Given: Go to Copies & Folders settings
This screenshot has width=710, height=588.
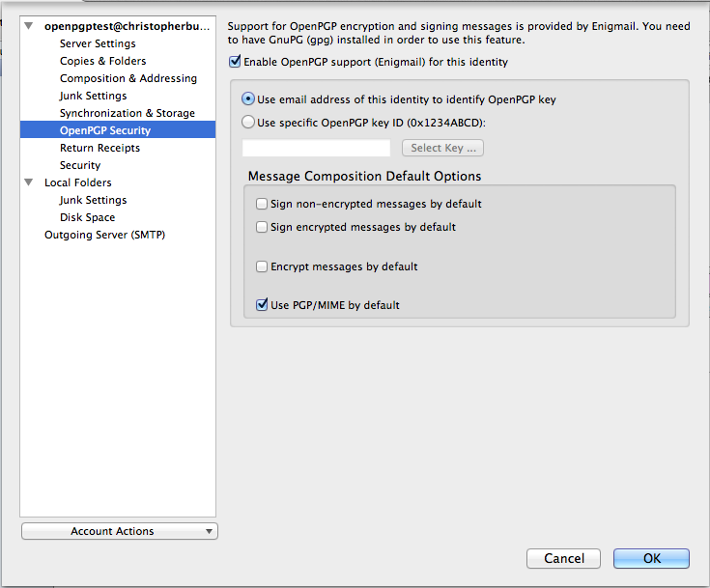Looking at the screenshot, I should click(102, 61).
